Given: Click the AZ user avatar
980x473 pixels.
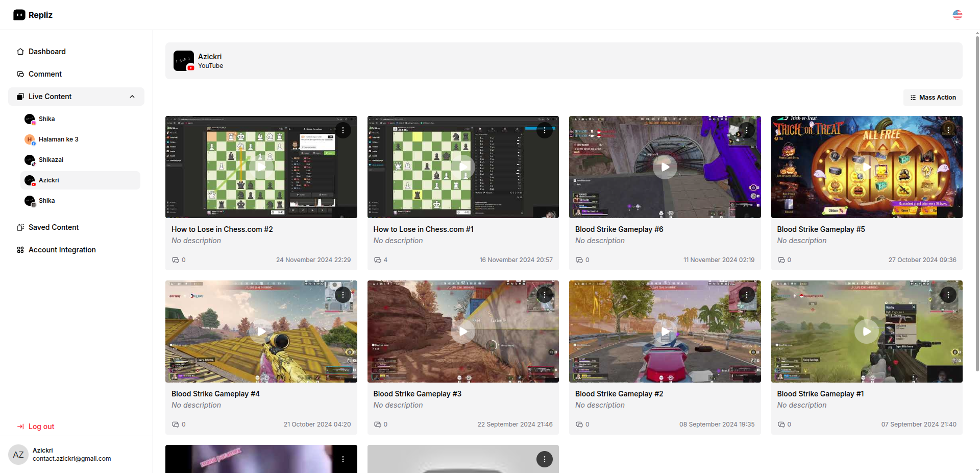Looking at the screenshot, I should (18, 455).
